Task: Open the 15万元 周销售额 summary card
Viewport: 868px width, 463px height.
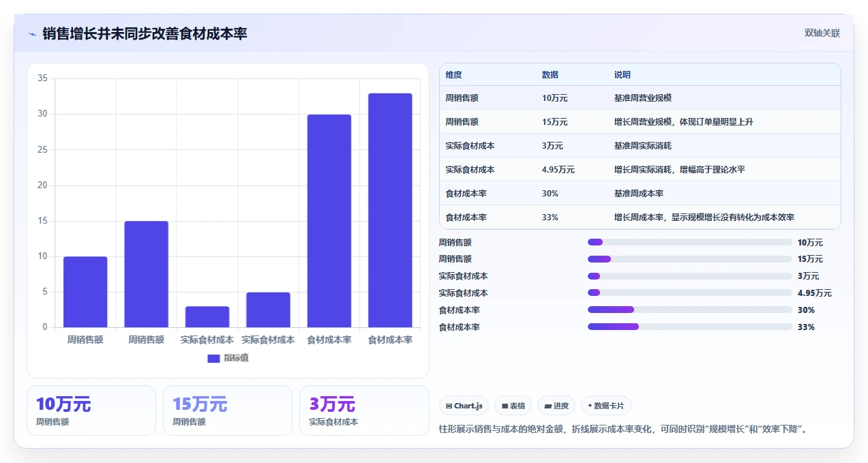Action: (x=228, y=410)
